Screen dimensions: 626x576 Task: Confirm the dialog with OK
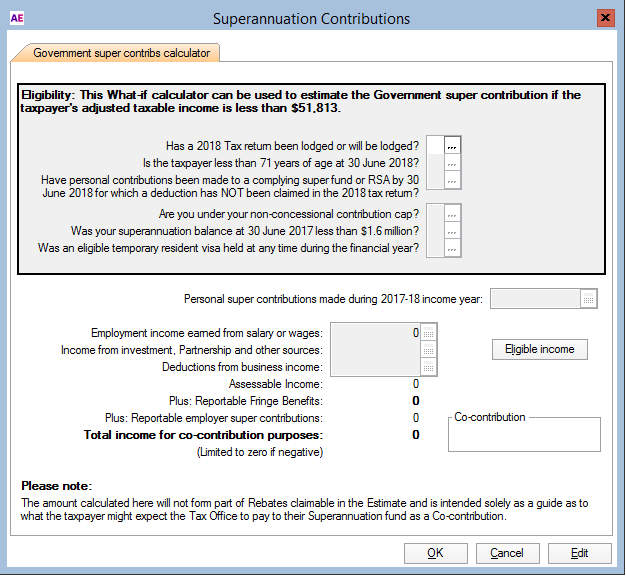[435, 553]
